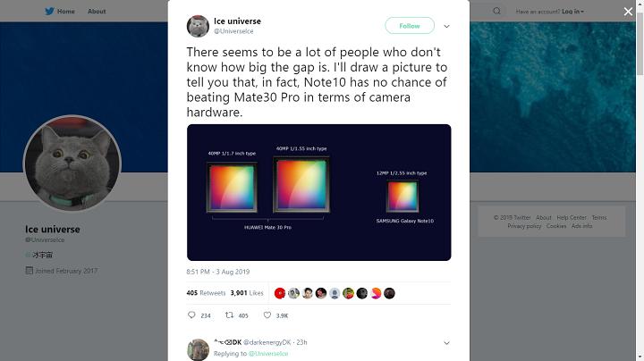View the 405 Retweets list

[206, 293]
